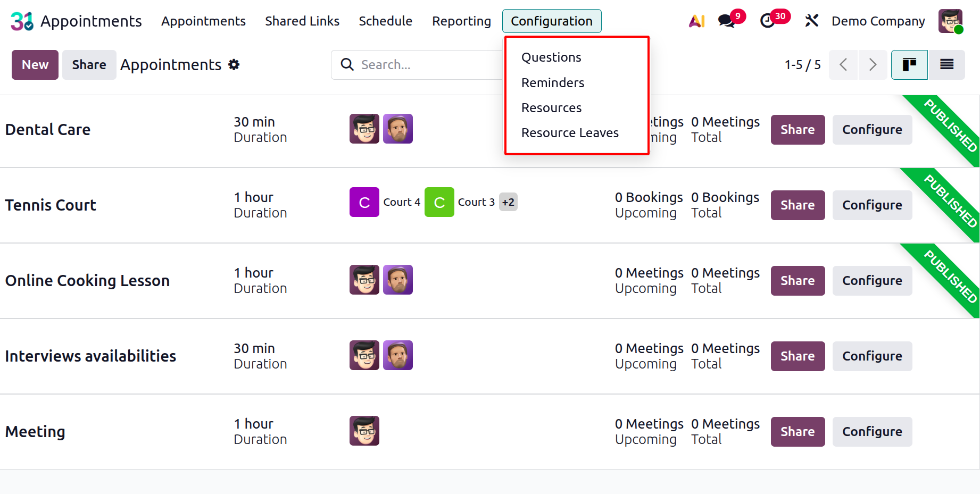Expand hidden resources with the +2 badge
980x494 pixels.
click(508, 202)
